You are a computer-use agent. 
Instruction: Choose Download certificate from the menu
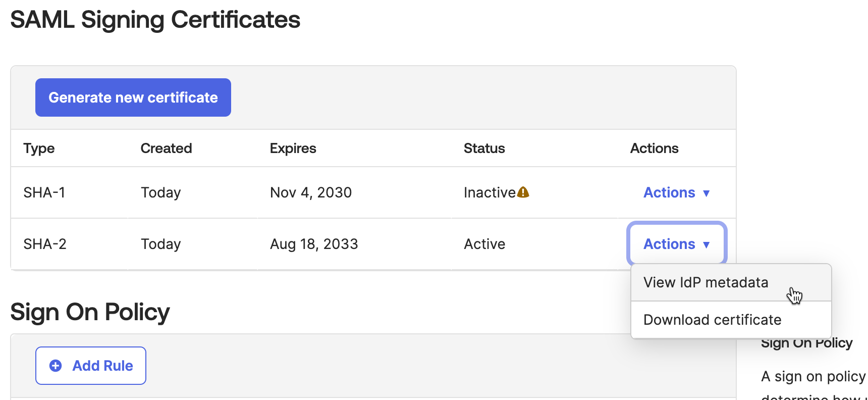[x=712, y=320]
